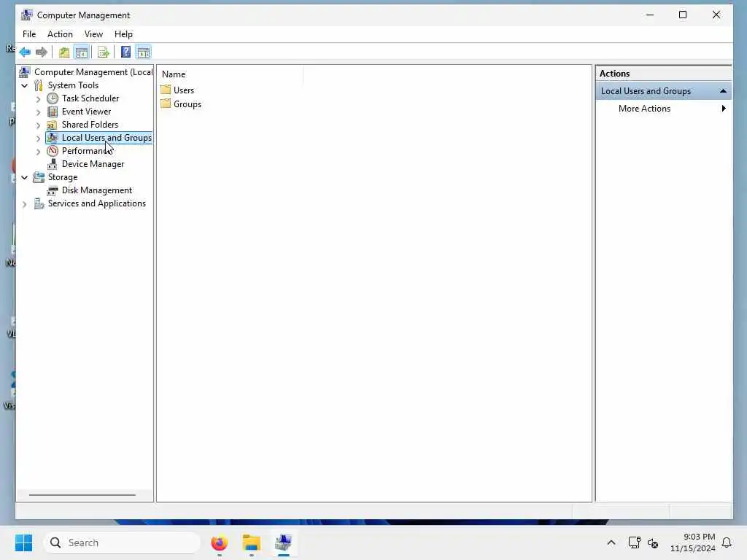Click the taskbar Search box
This screenshot has height=560, width=747.
(x=122, y=542)
